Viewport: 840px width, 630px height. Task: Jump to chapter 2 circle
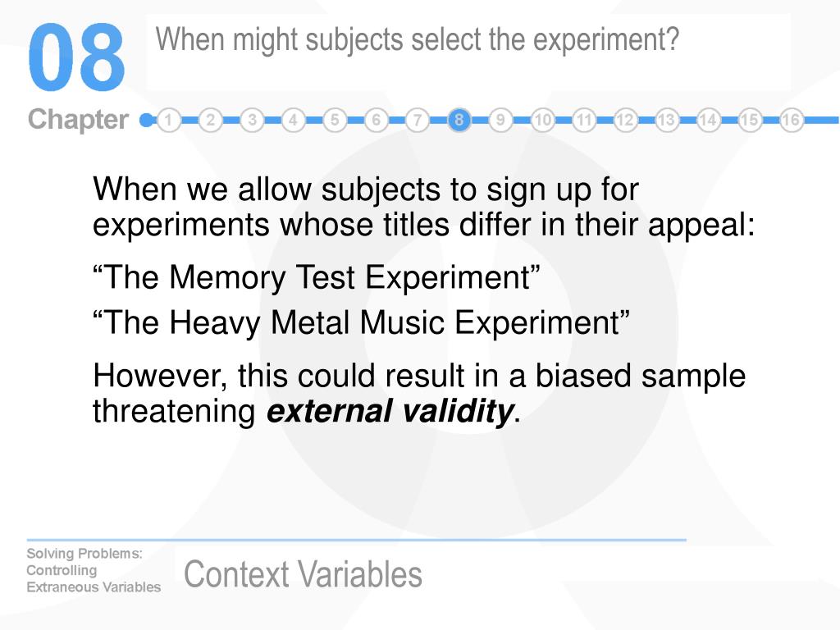(211, 120)
